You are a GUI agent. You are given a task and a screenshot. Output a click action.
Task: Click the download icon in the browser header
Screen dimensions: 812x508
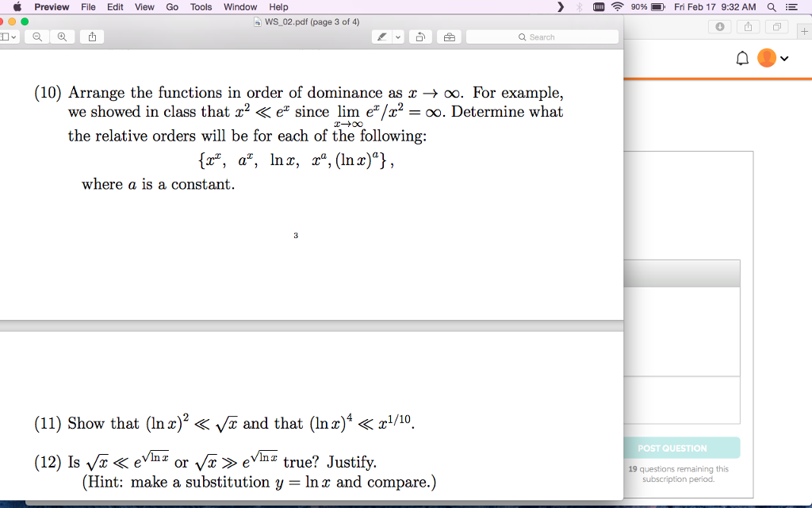point(720,26)
